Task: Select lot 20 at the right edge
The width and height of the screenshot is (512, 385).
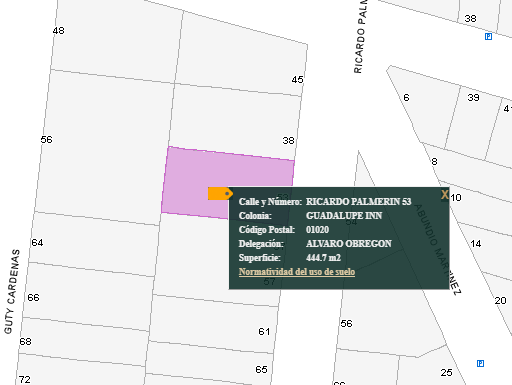Action: tap(500, 301)
